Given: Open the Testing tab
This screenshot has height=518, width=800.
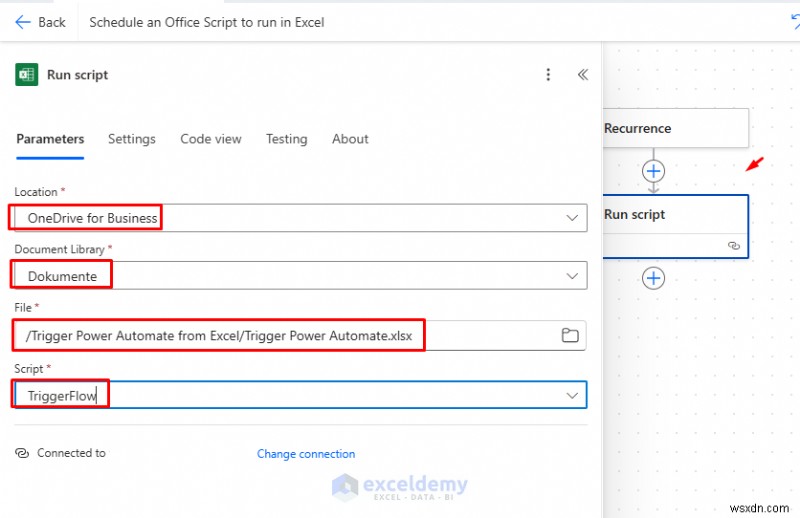Looking at the screenshot, I should [287, 139].
